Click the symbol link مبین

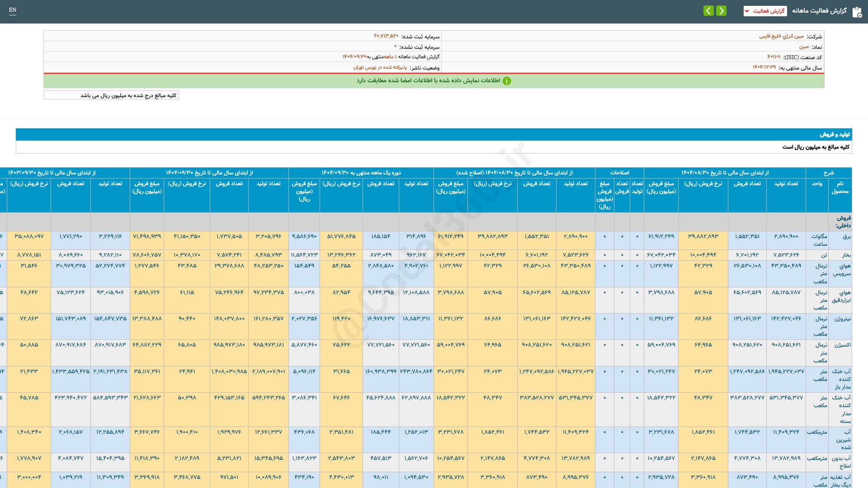804,47
